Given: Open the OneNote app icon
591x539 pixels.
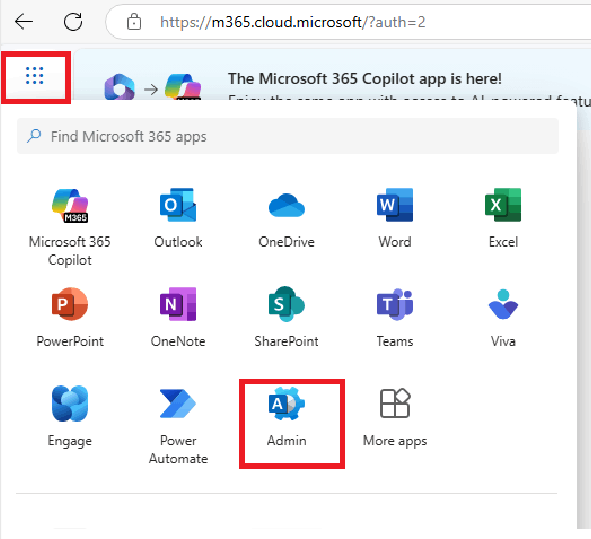Looking at the screenshot, I should coord(178,304).
